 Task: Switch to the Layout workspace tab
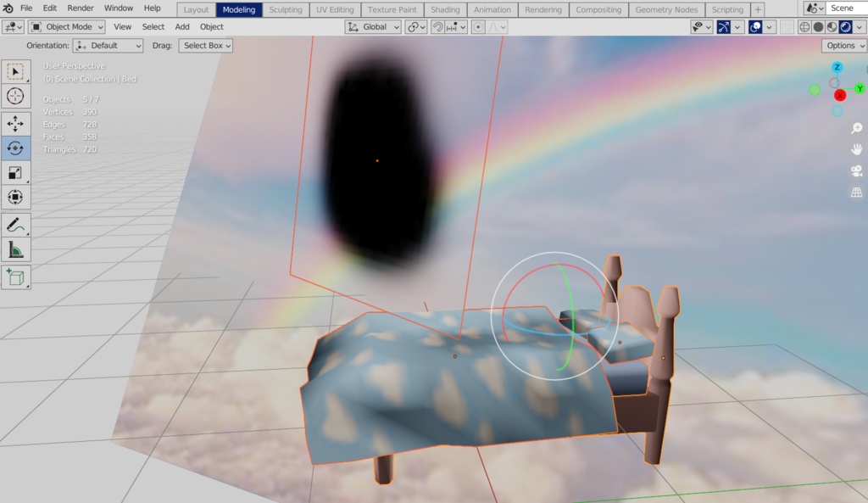[x=196, y=9]
